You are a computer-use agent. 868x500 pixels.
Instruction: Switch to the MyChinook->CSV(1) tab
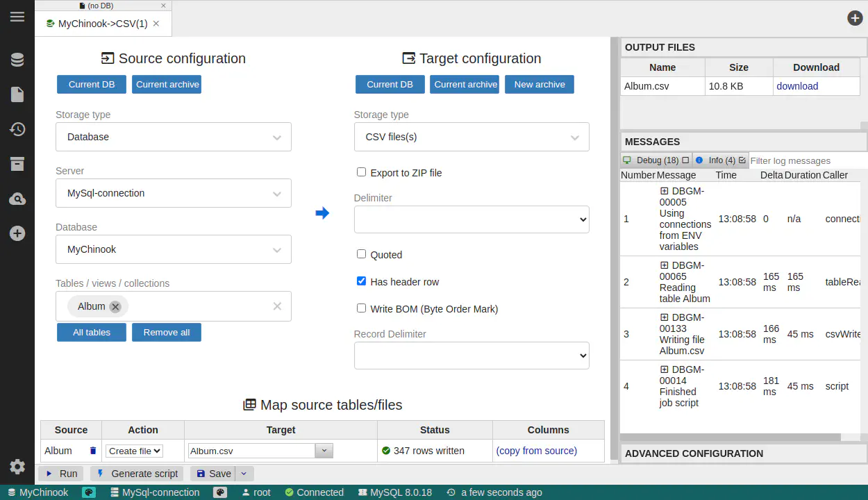pos(102,24)
